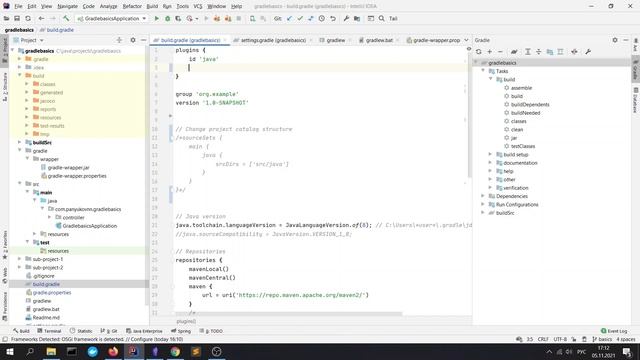Reload files from disk in the main toolbar
Image resolution: width=640 pixels, height=360 pixels.
coord(28,18)
